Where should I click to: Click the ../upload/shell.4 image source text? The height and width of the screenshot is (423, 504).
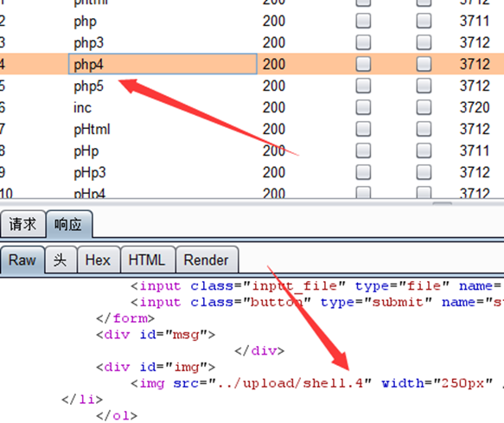[x=290, y=383]
